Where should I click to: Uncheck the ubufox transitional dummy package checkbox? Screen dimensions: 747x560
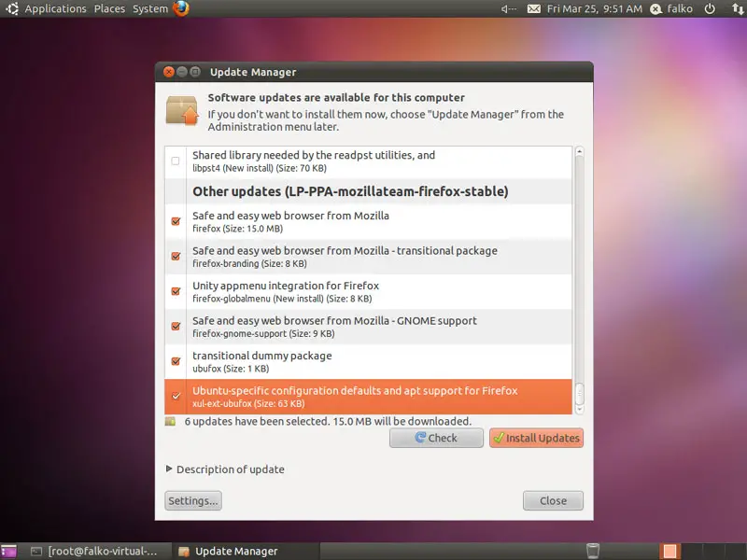[176, 361]
